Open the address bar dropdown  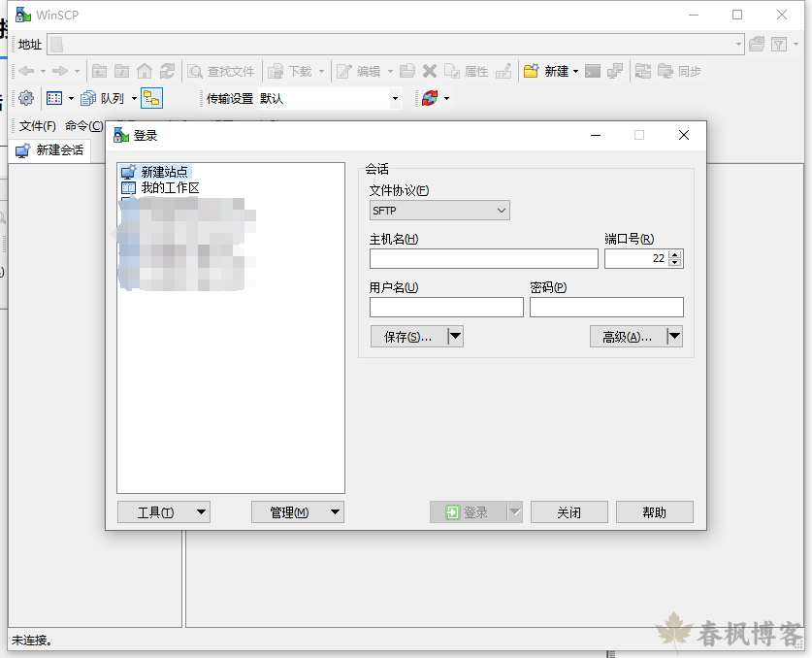point(738,44)
